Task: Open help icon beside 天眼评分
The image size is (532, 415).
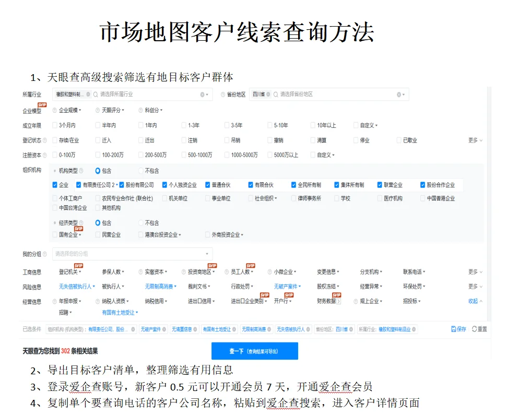Action: click(x=98, y=110)
